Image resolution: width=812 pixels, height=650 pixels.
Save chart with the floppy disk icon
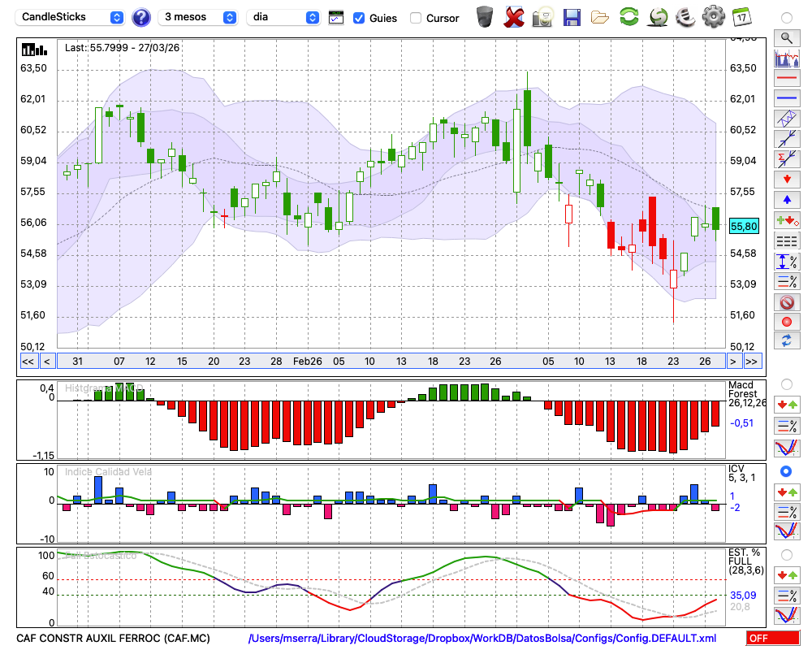coord(572,16)
